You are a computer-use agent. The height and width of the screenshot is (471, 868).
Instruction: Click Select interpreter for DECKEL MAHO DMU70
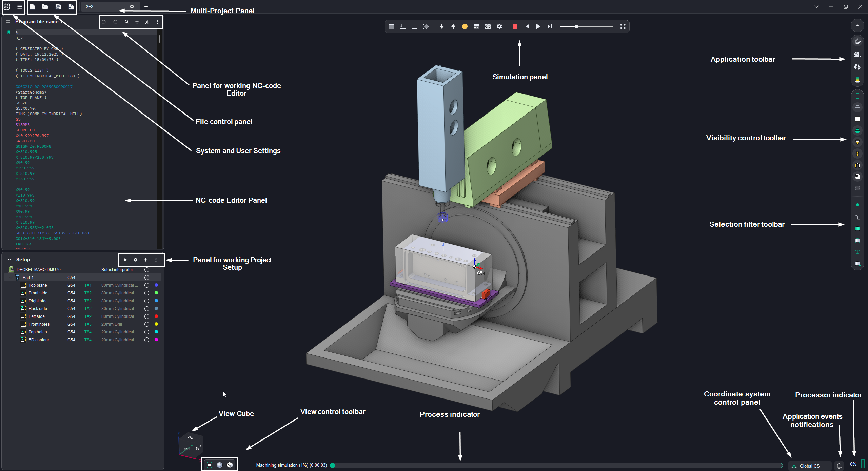(117, 270)
